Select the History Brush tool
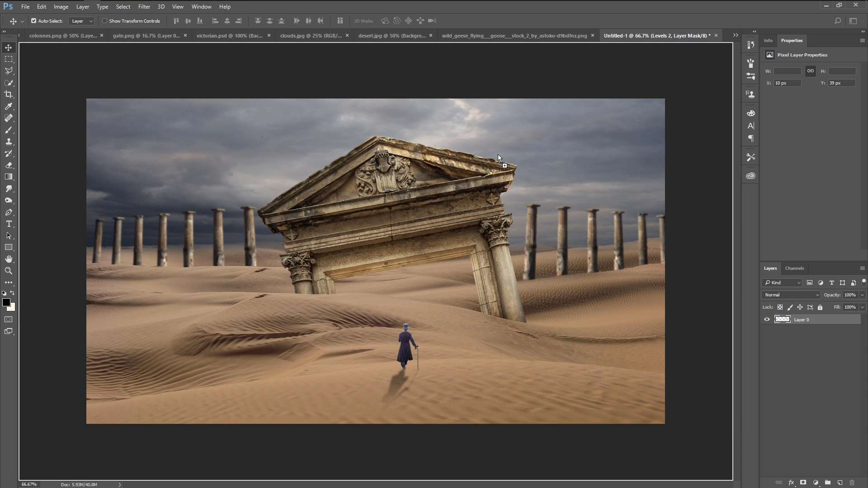 click(9, 153)
